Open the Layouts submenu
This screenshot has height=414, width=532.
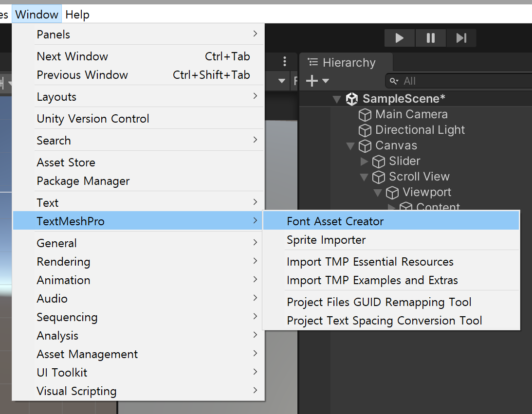tap(138, 97)
